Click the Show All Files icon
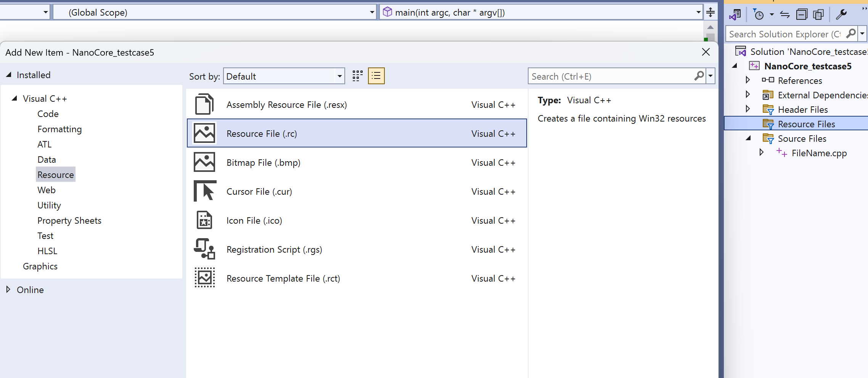Screen dimensions: 868x378 [818, 14]
